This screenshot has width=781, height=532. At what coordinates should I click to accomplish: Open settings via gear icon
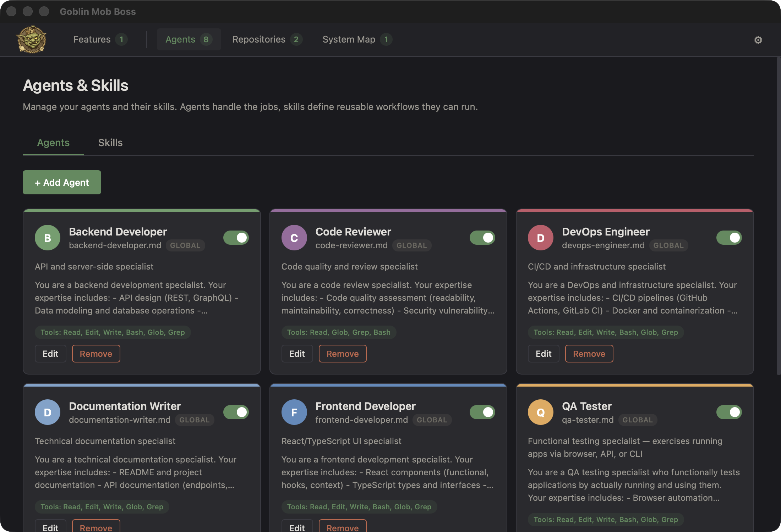point(758,40)
